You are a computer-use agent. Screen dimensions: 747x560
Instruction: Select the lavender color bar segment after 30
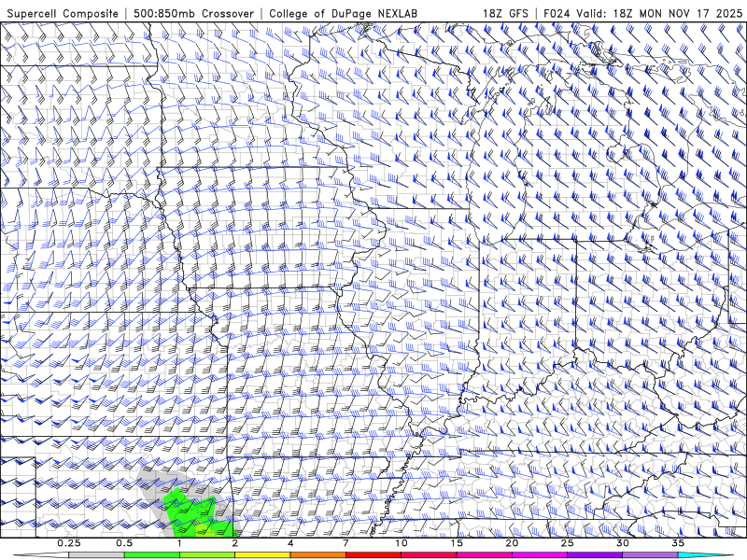(x=650, y=555)
